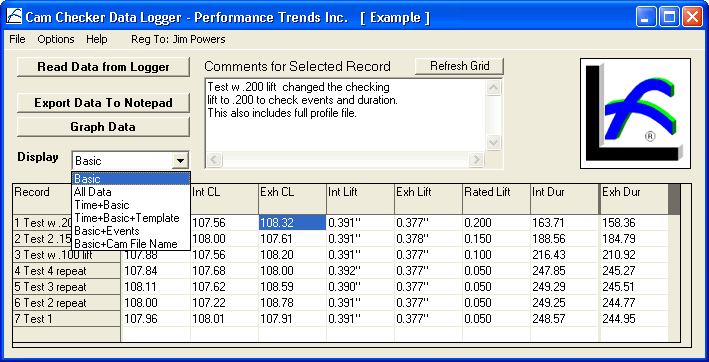Click comments horizontal scroll right arrow

[476, 159]
